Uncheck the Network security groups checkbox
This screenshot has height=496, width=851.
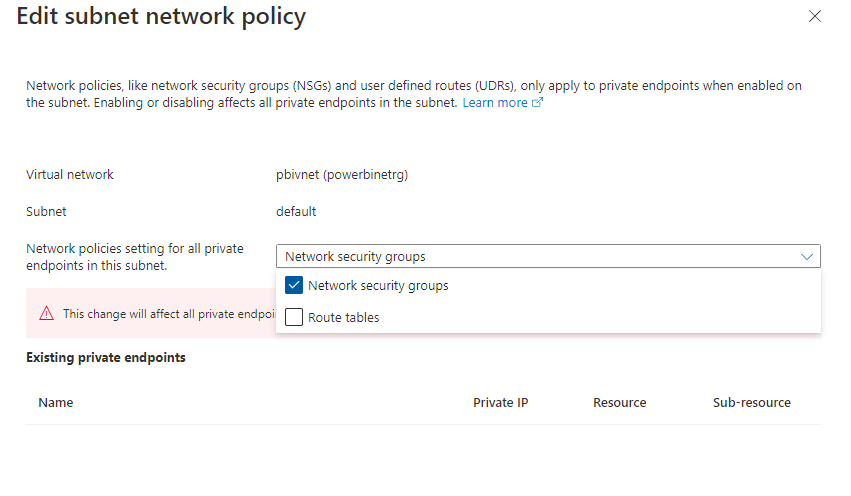click(x=294, y=285)
